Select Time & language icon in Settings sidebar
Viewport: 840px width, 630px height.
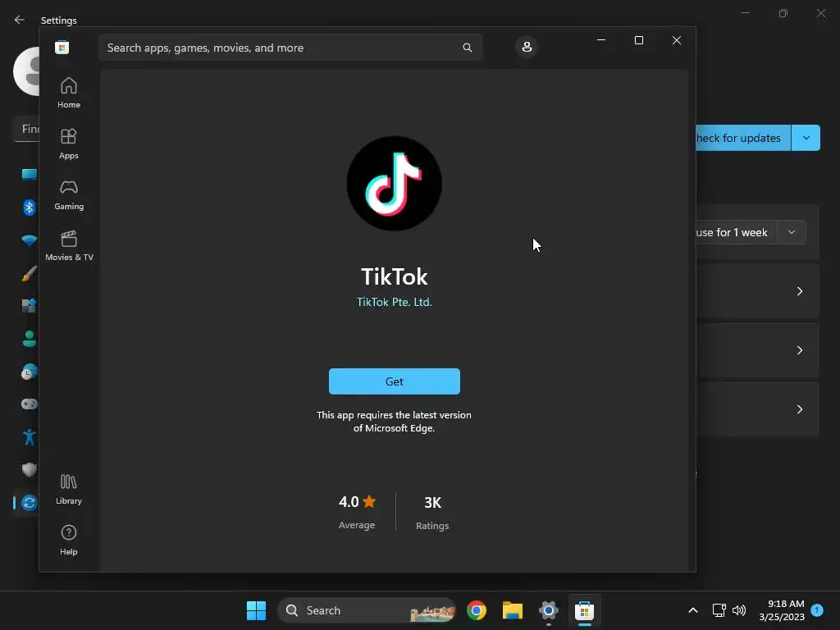29,372
